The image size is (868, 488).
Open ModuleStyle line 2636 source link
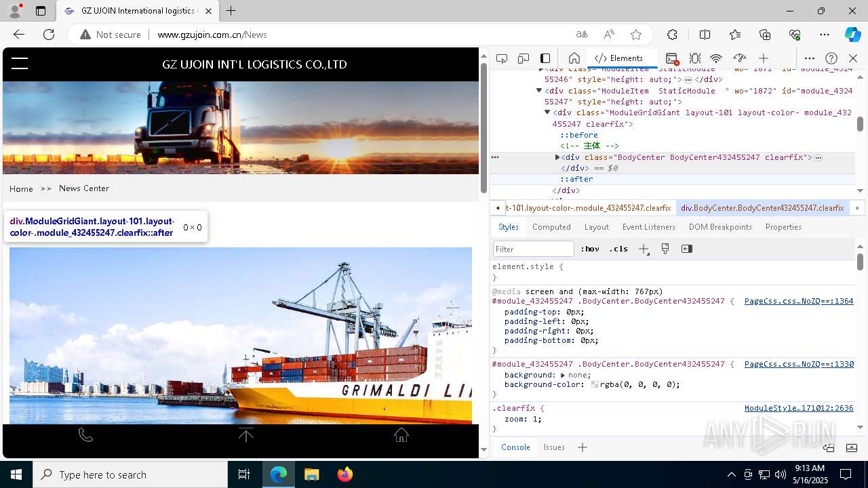click(799, 408)
